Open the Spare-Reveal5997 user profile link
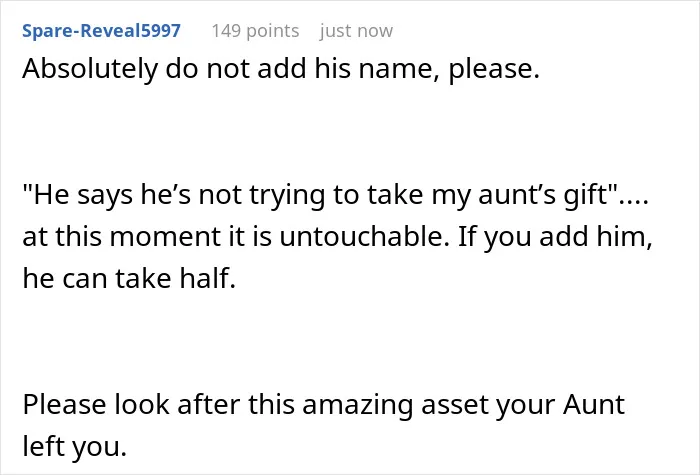 [101, 31]
